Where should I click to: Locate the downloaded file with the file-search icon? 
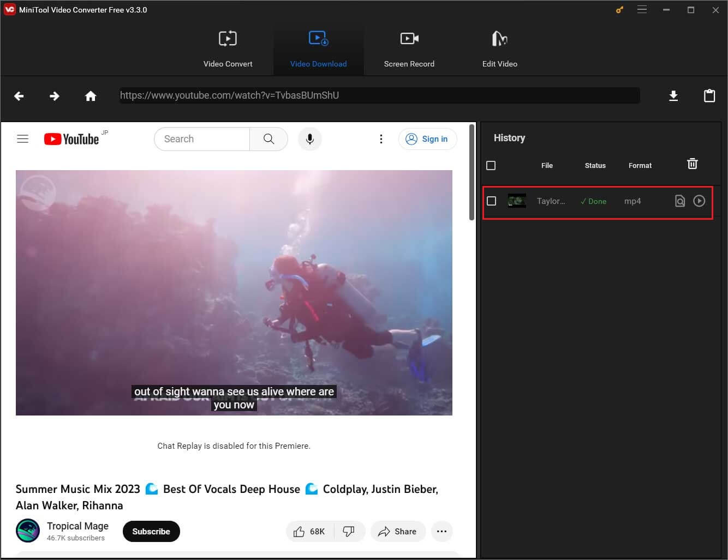click(680, 201)
